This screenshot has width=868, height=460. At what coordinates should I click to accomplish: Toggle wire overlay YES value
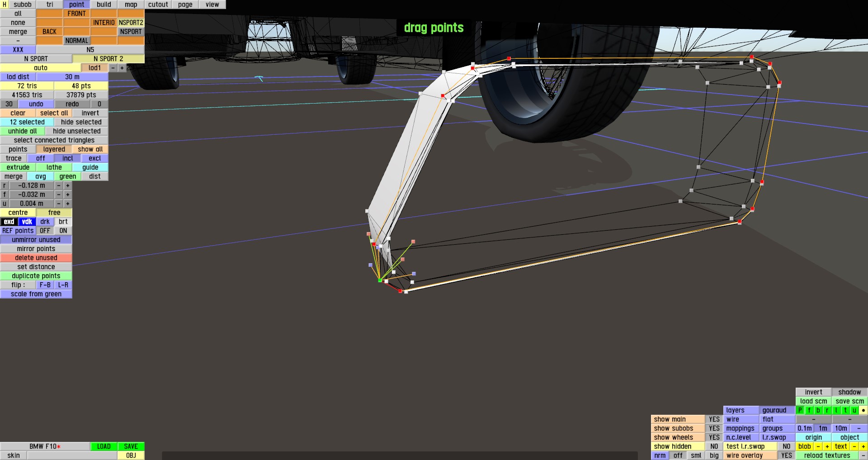[x=787, y=455]
